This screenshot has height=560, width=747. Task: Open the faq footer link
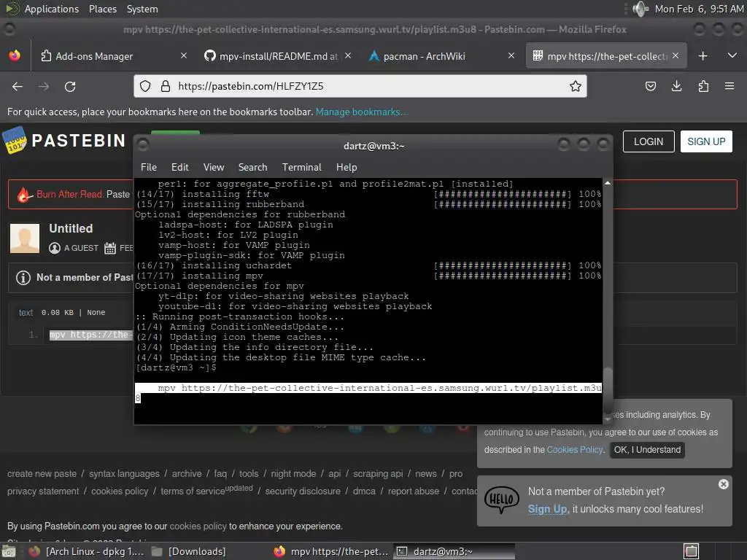click(220, 474)
